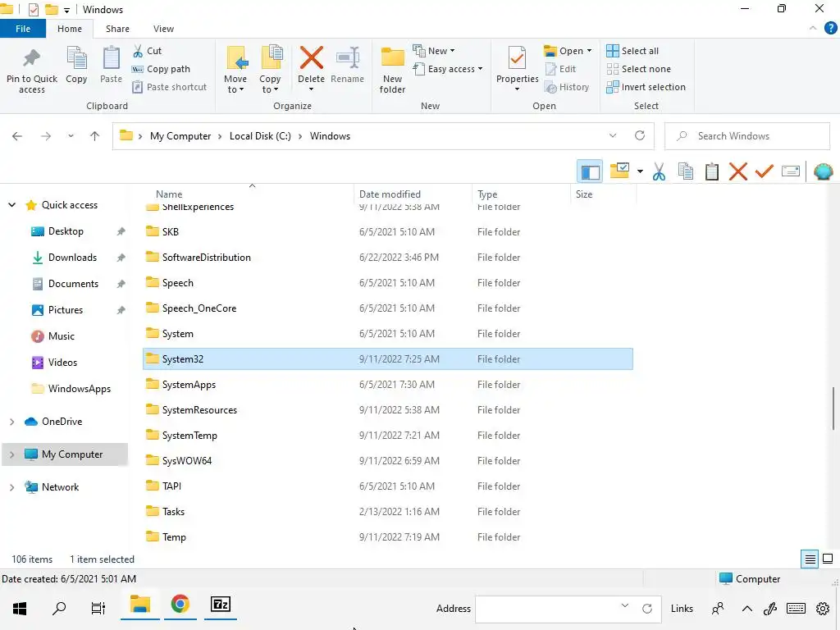The height and width of the screenshot is (630, 840).
Task: Open Task View on taskbar
Action: coord(98,609)
